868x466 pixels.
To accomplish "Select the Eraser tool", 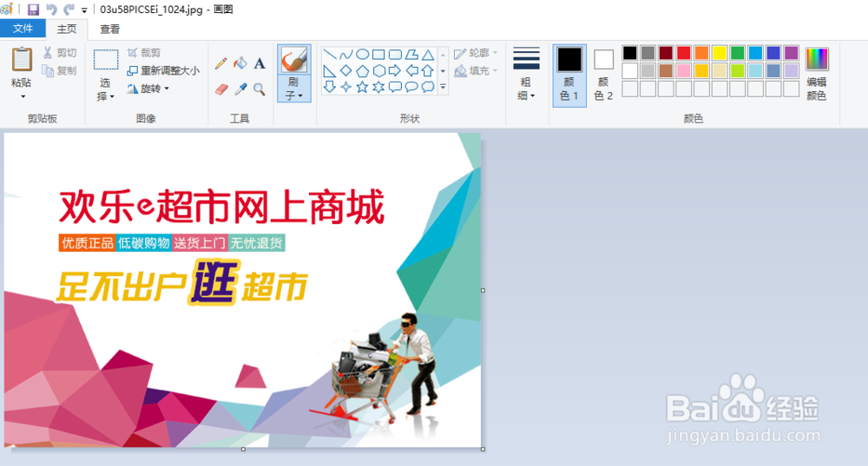I will (x=221, y=89).
